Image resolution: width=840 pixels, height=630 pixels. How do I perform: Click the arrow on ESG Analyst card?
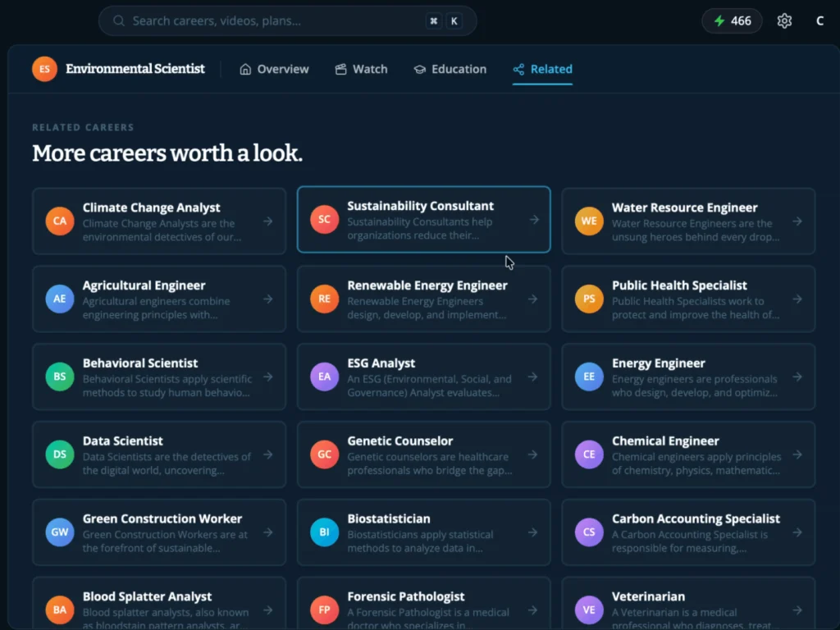[532, 377]
